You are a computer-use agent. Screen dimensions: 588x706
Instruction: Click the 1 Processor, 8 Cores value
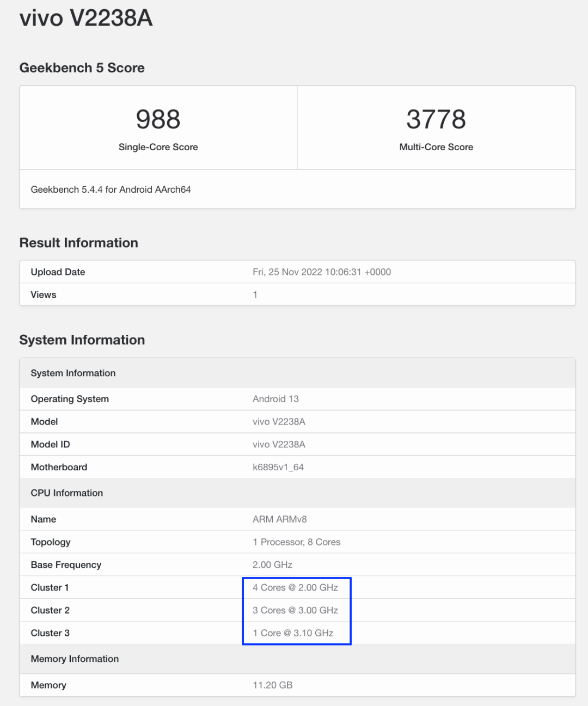(297, 542)
